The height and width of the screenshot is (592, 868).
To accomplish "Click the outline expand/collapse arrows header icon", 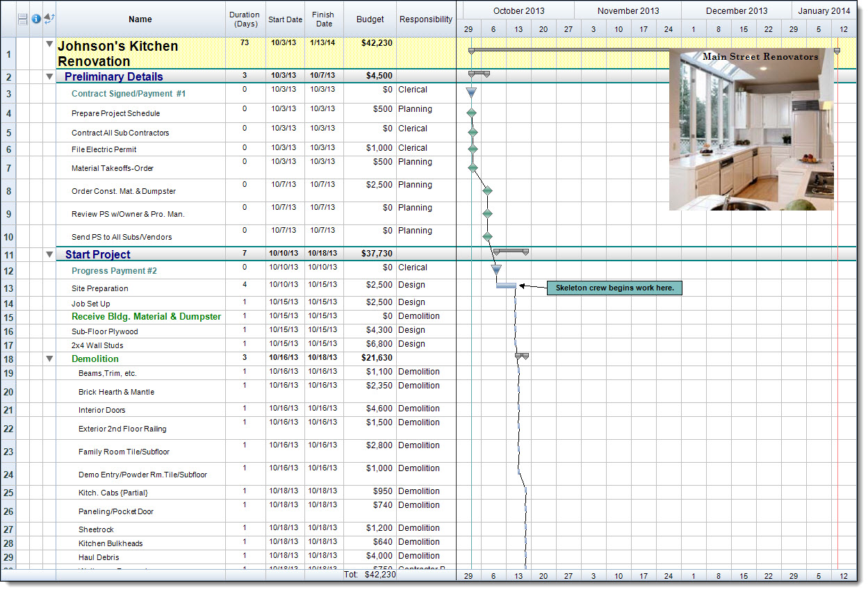I will click(49, 19).
